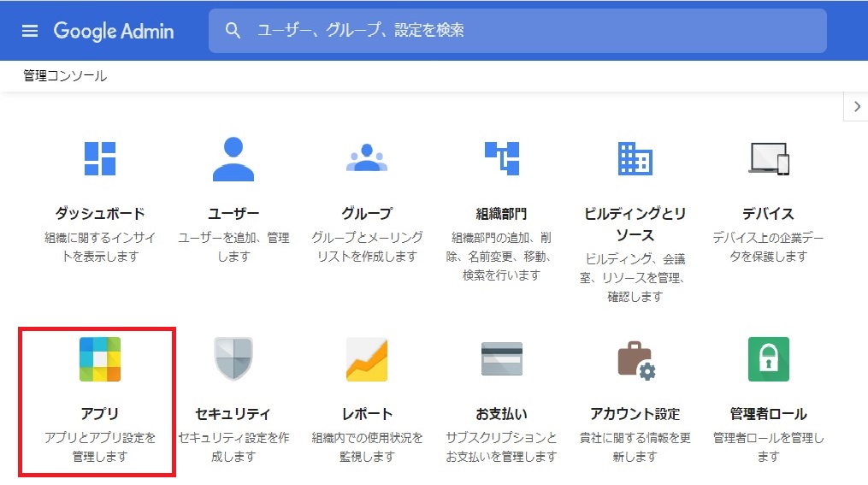Click the 管理者ロール title text

(x=768, y=414)
